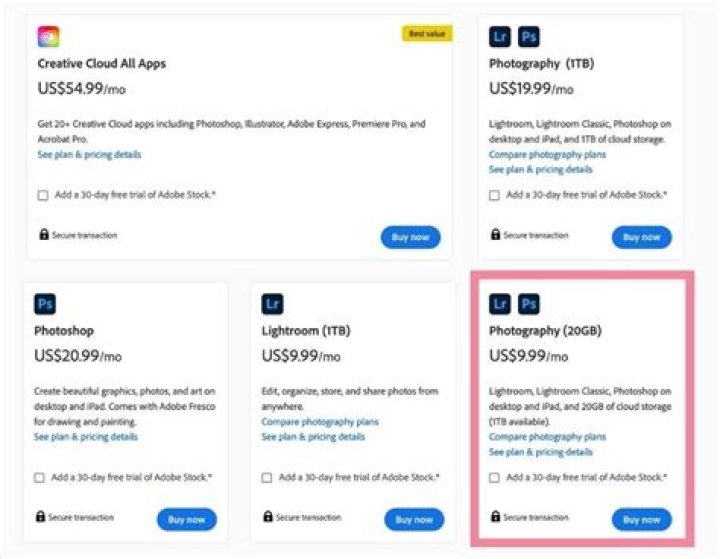Click the Creative Cloud rainbow app icon
Viewport: 720px width, 559px height.
click(x=48, y=37)
